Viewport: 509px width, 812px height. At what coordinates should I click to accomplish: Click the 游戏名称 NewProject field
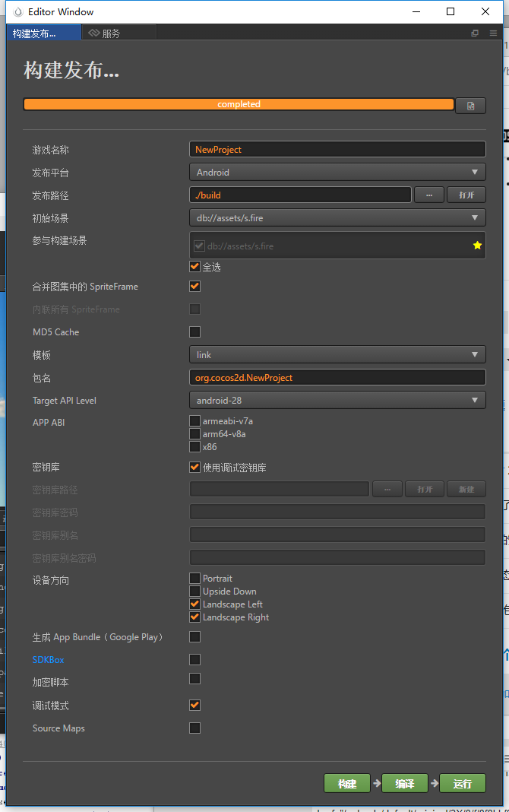337,149
